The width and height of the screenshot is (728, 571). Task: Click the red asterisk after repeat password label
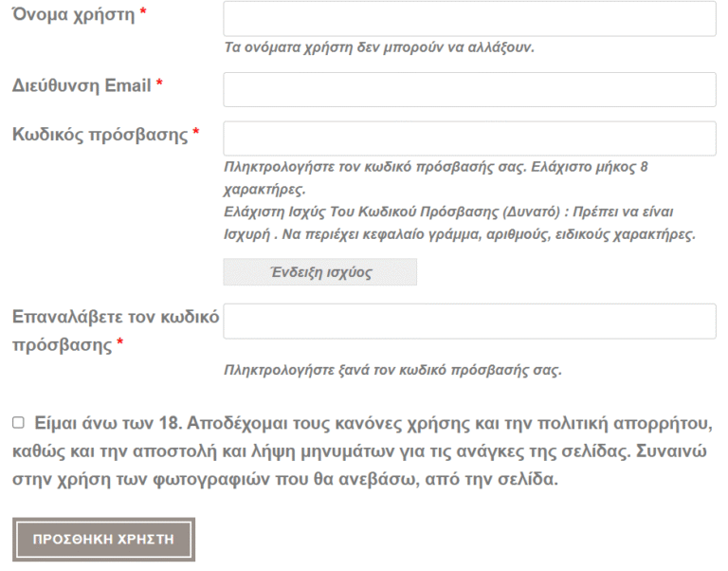119,342
